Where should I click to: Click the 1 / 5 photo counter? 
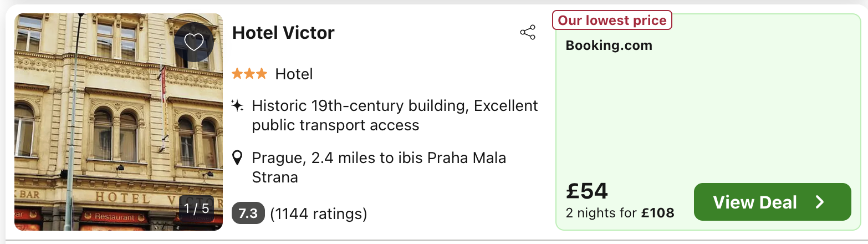pos(197,209)
